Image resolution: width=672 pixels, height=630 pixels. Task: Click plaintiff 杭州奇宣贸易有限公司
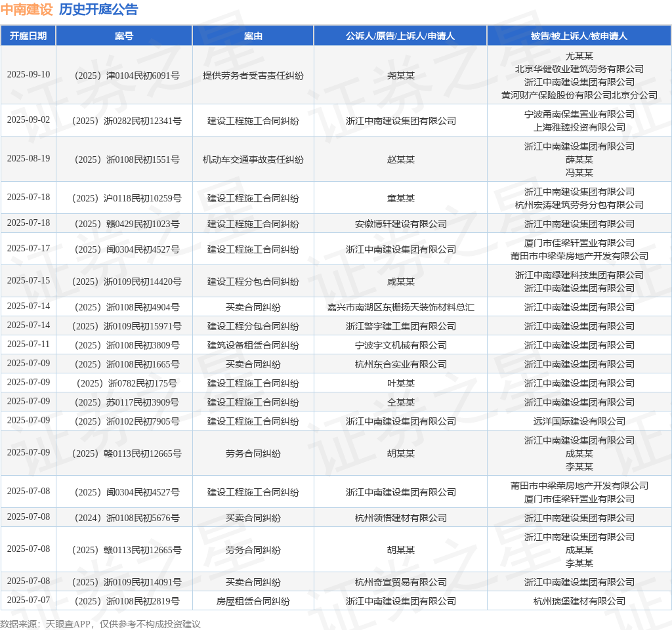coord(401,583)
